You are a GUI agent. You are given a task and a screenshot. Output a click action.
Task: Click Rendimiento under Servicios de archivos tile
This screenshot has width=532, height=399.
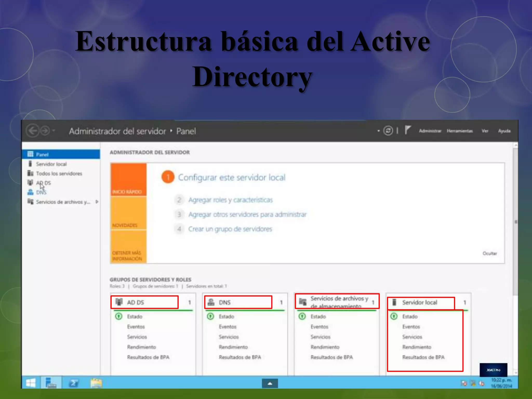point(325,347)
